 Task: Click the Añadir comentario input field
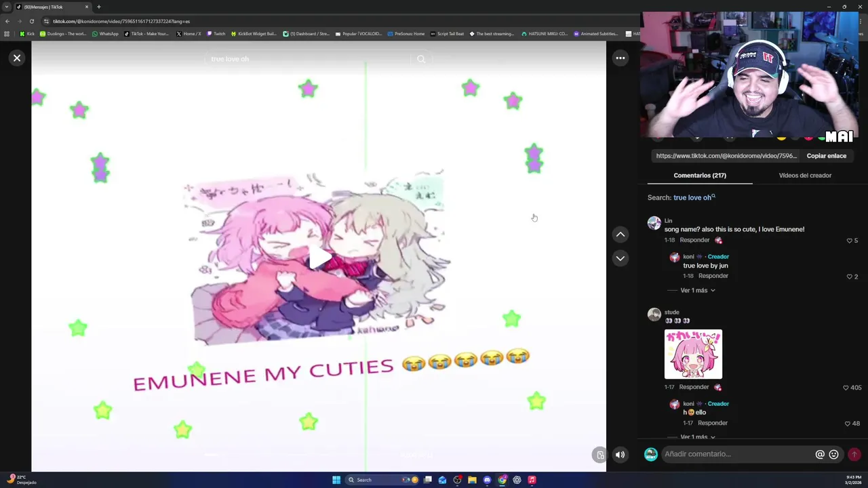point(738,454)
